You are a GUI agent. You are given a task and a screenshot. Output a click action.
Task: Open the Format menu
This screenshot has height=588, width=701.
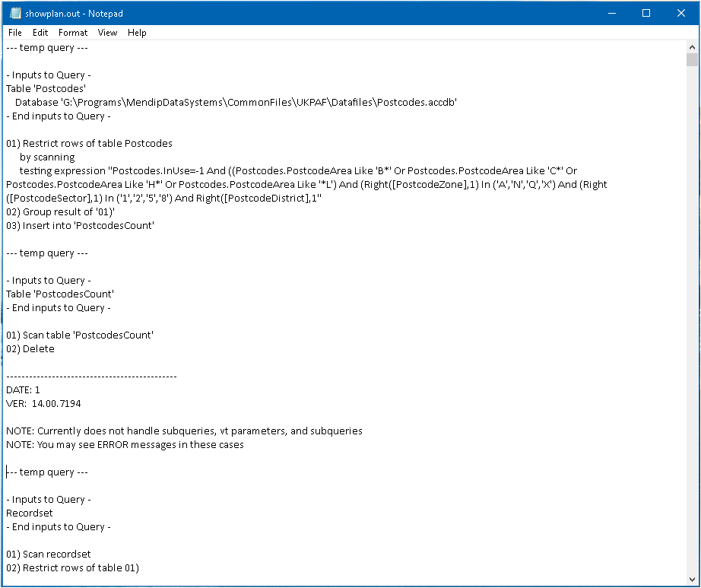point(73,33)
